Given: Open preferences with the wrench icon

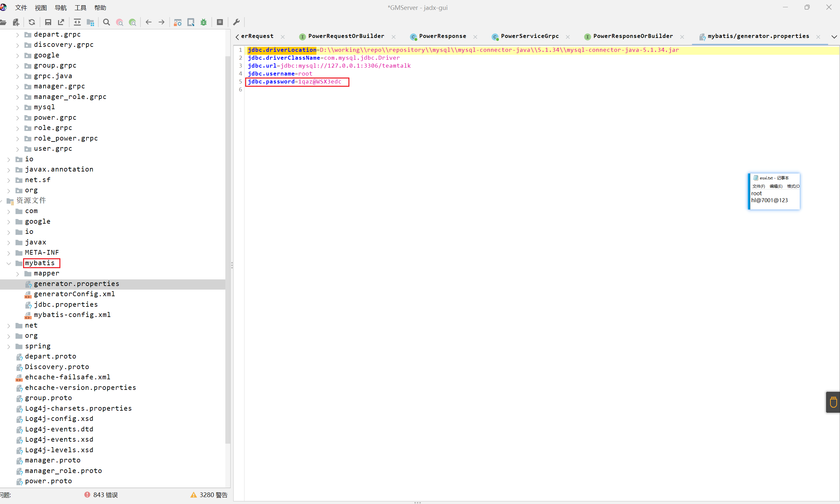Looking at the screenshot, I should [x=237, y=22].
